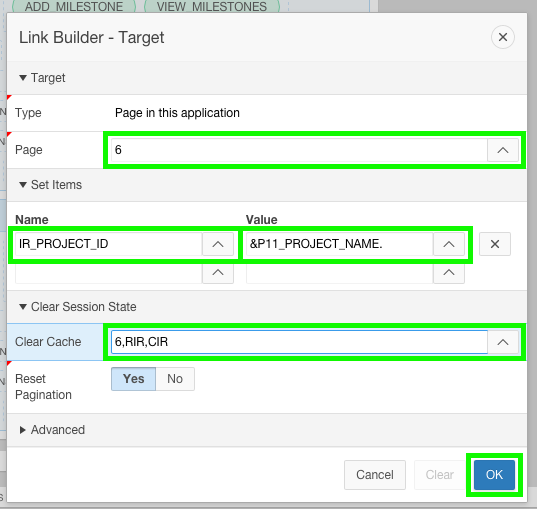The width and height of the screenshot is (537, 509).
Task: Open the chevron of the empty second Name field
Action: (218, 273)
